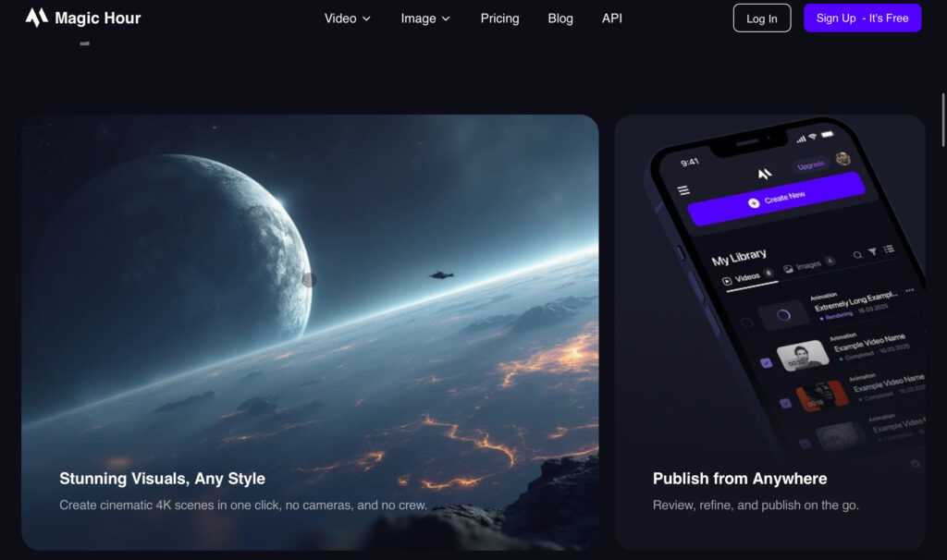Click the page's vertical scrollbar thumb
The height and width of the screenshot is (560, 947).
(x=943, y=119)
